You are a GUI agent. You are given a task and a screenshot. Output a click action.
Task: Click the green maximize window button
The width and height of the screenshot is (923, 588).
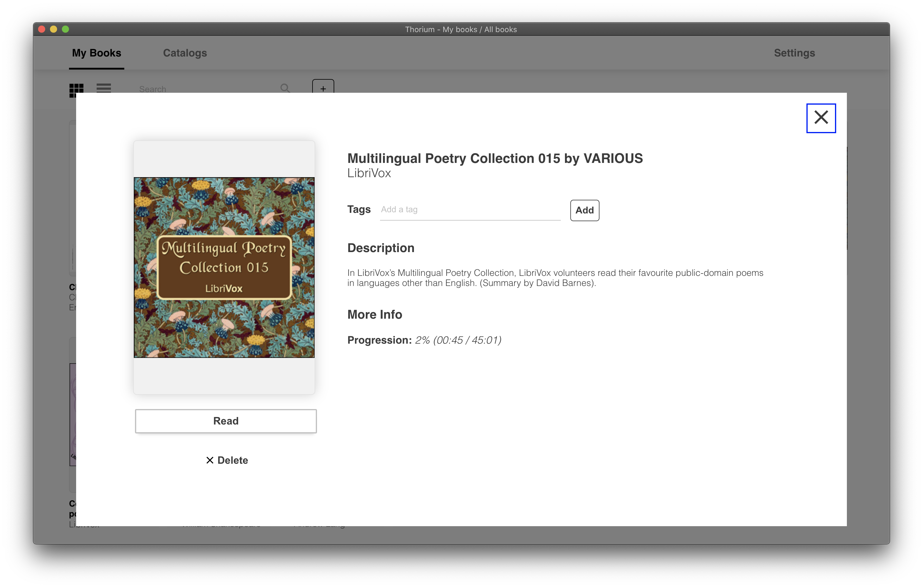coord(65,29)
